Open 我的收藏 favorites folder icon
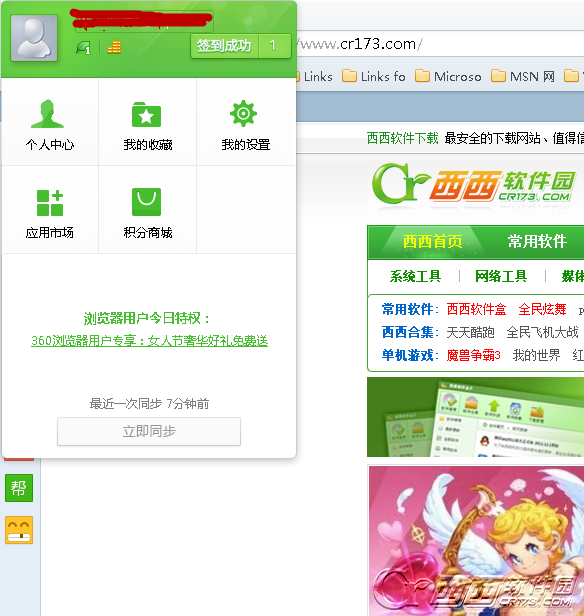 146,114
